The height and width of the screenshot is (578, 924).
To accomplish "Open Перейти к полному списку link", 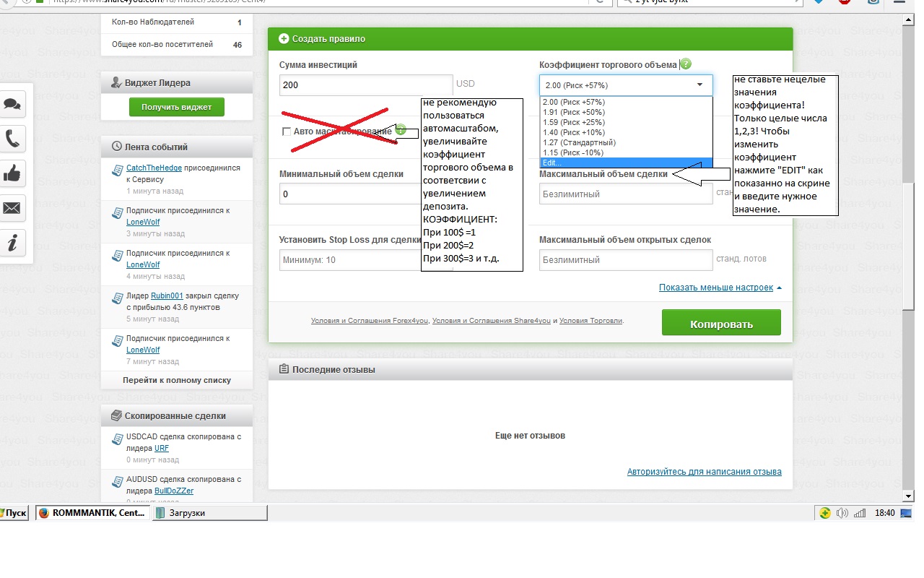I will pyautogui.click(x=177, y=380).
